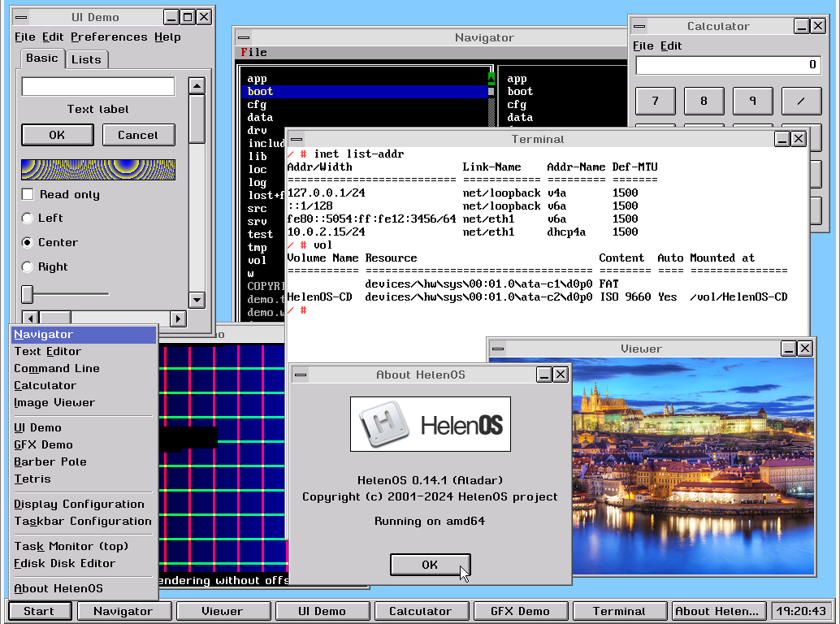
Task: Select the cfg directory in Navigator
Action: 258,104
